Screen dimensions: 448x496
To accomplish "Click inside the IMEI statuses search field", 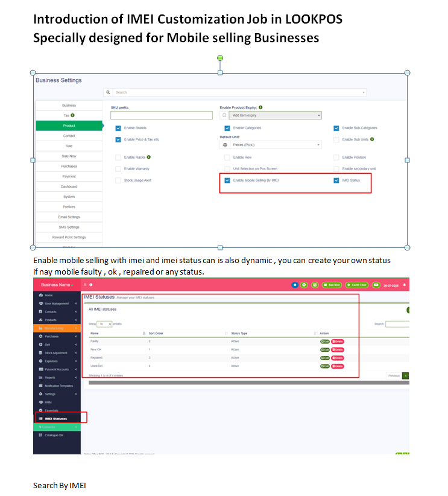I will (x=398, y=324).
